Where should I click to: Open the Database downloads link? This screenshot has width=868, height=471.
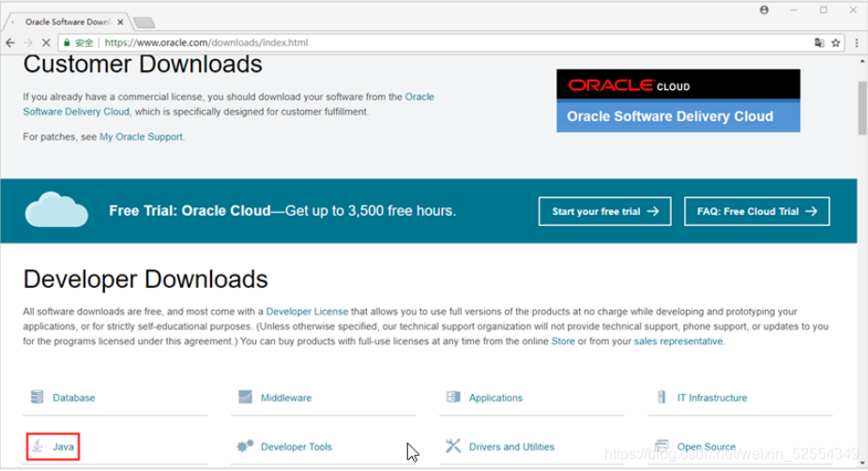73,398
